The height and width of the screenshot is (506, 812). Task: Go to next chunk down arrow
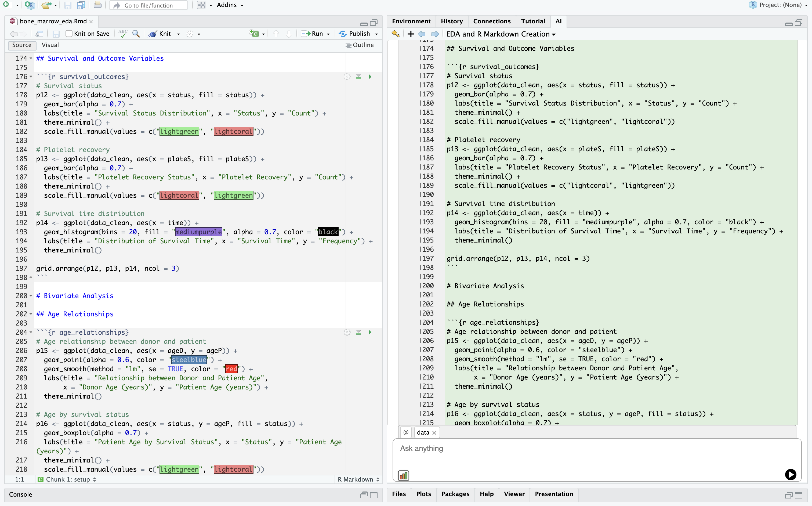coord(289,34)
